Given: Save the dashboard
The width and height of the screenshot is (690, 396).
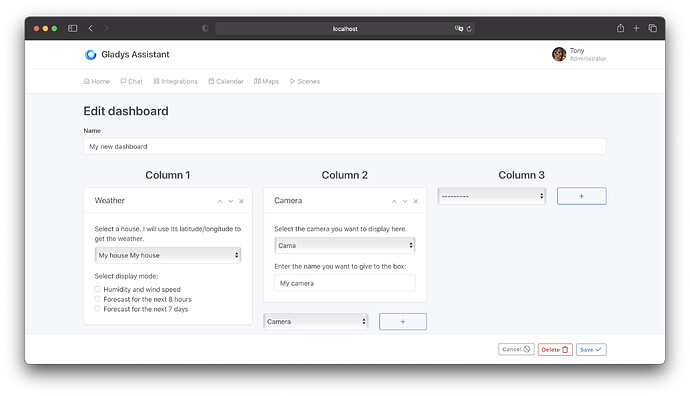Looking at the screenshot, I should 591,350.
